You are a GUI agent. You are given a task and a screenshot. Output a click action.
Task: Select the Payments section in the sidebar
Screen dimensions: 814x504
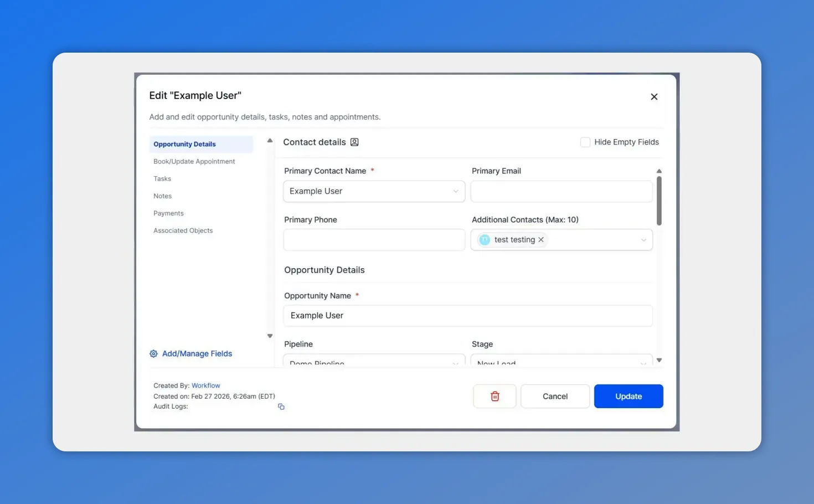[x=168, y=213]
